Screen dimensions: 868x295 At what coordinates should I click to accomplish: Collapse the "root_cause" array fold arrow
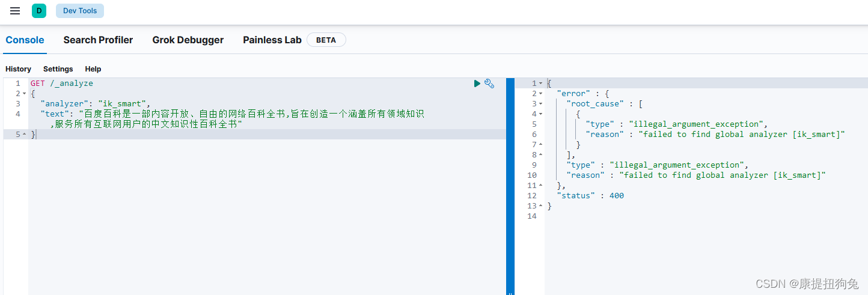[540, 104]
